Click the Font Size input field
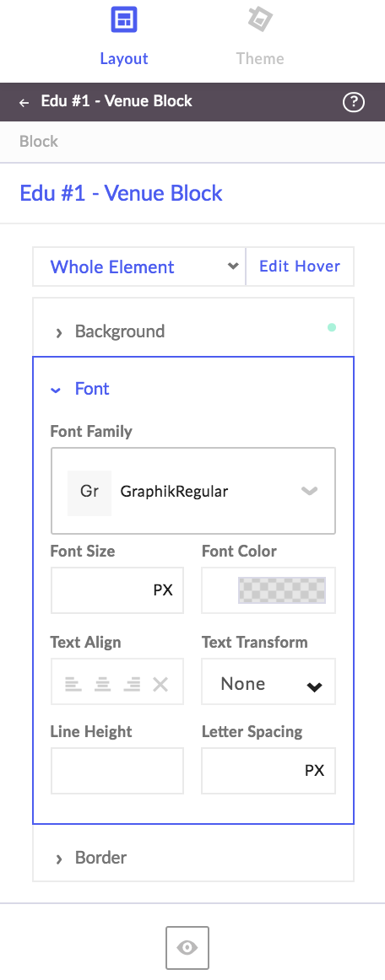 click(117, 590)
